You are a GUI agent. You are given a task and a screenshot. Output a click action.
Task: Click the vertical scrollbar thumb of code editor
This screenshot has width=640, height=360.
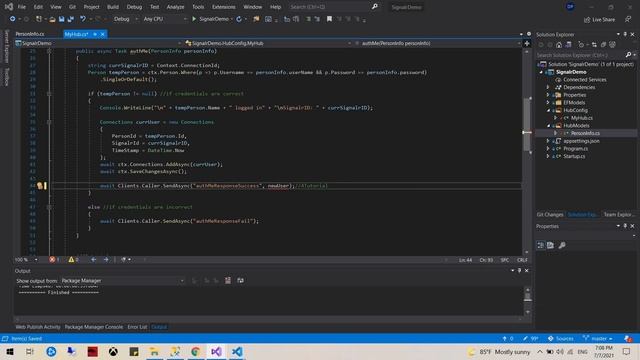tap(527, 124)
